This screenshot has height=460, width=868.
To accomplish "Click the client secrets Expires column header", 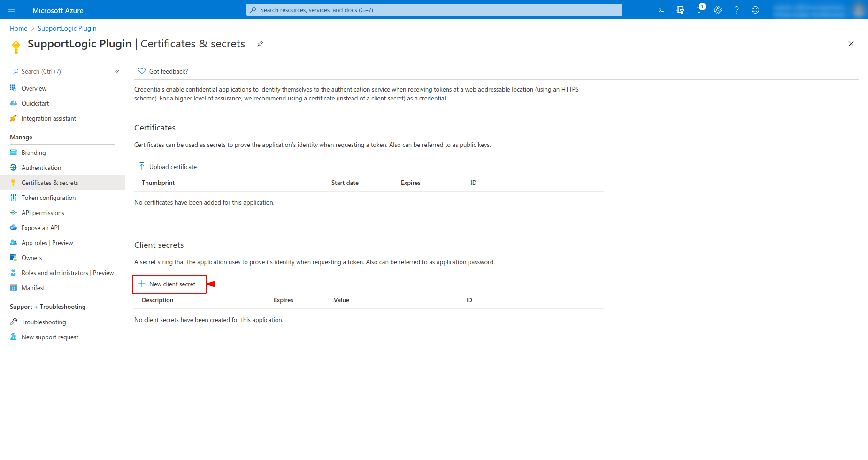I will 284,300.
